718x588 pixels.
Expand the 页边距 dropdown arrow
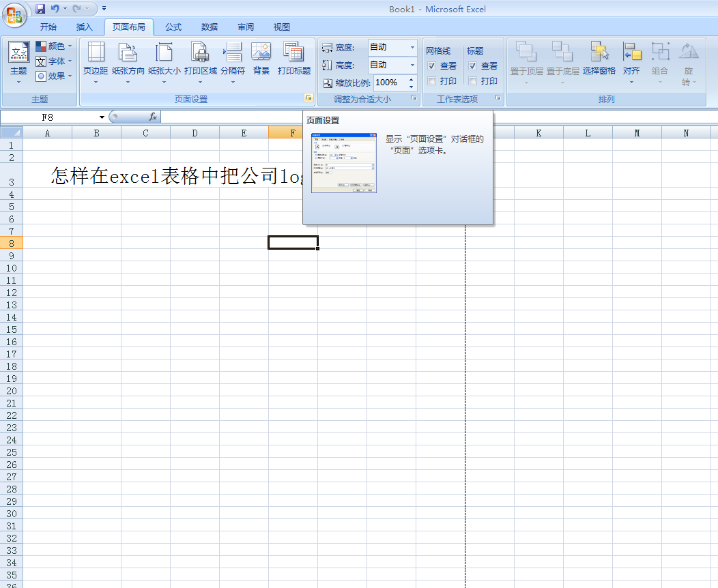click(x=96, y=83)
